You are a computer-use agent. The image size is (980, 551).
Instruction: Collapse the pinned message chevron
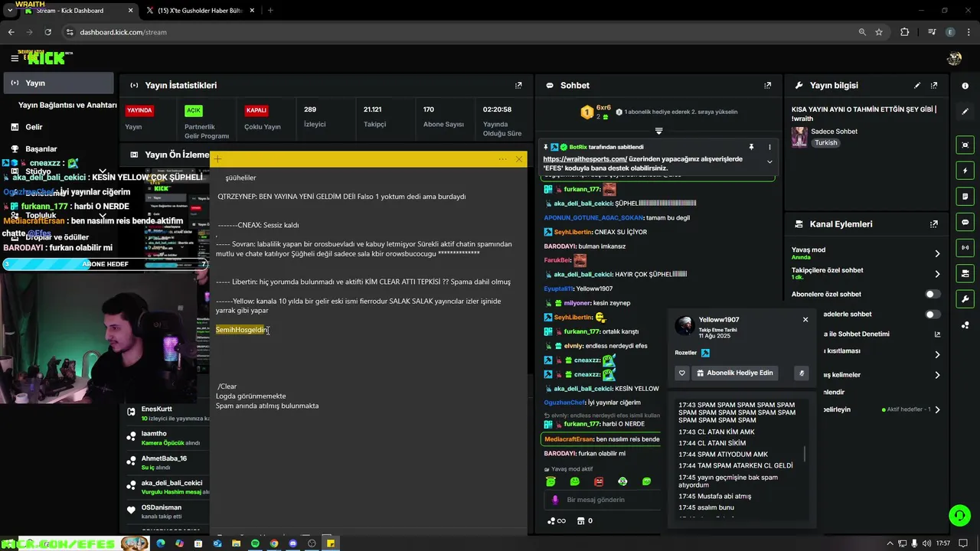pyautogui.click(x=769, y=161)
